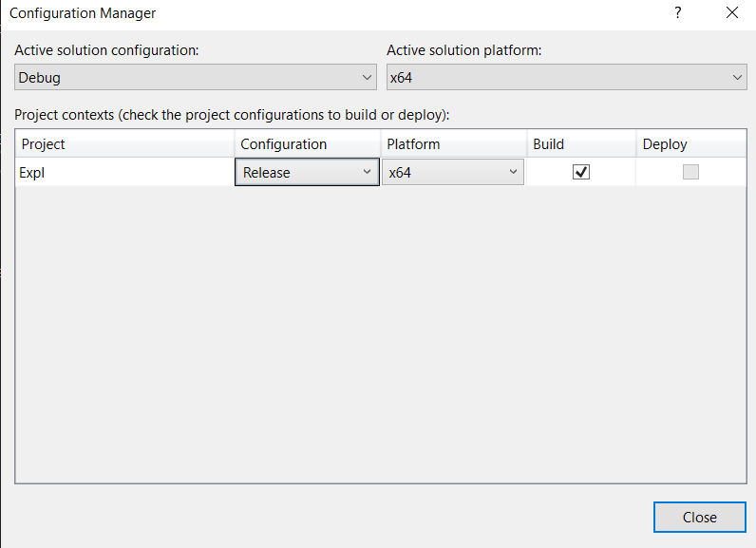Open the x64 Platform dropdown in Expl row

tap(453, 172)
